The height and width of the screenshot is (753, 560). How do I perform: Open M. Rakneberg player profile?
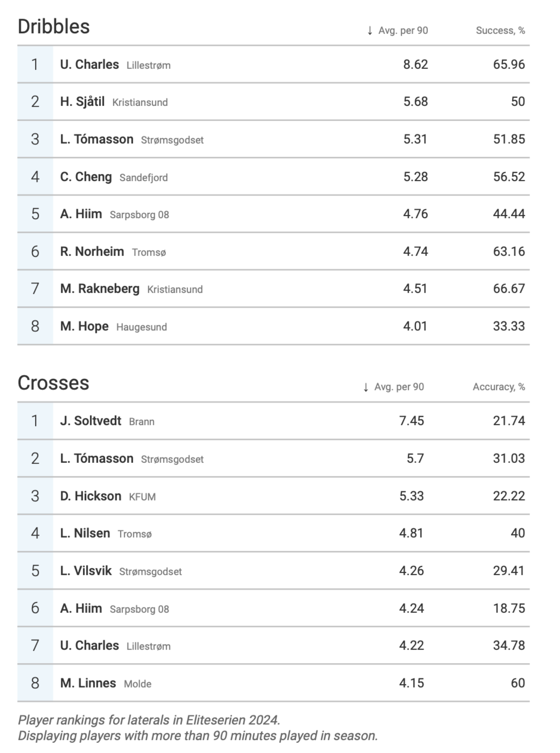pyautogui.click(x=100, y=289)
